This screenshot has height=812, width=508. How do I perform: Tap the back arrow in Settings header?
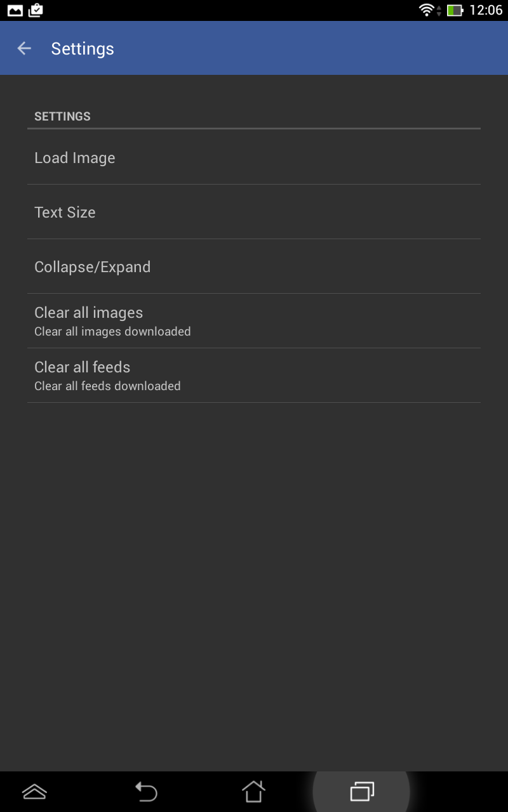24,48
